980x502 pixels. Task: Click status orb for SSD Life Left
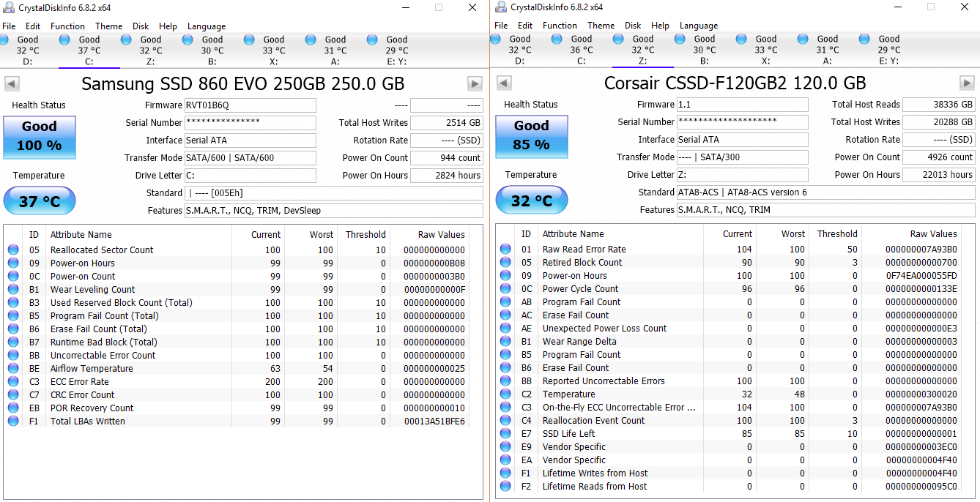pos(505,434)
